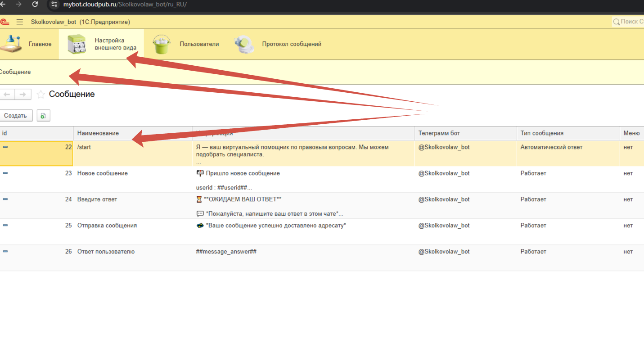Select the Новое сообщение row

coord(103,173)
